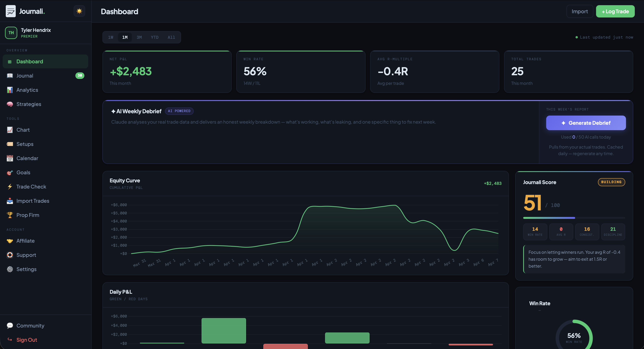Open Prop Firm trophy icon

(10, 215)
